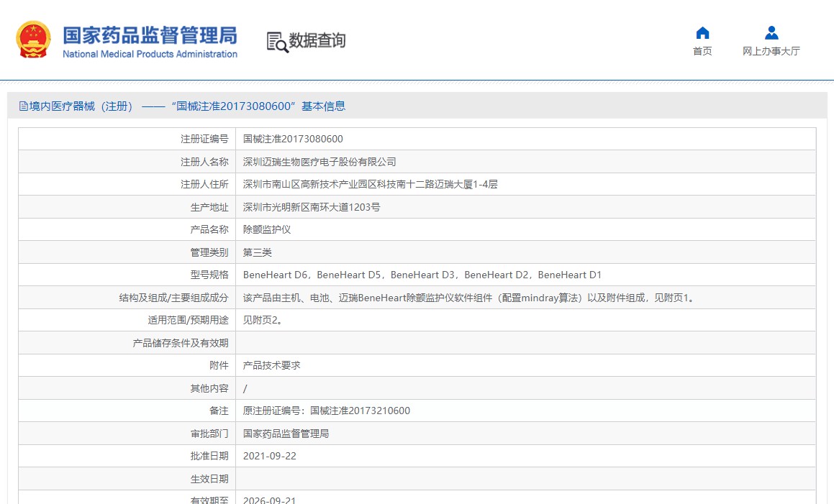Click the National Medical Products Administration text
The width and height of the screenshot is (834, 504).
[x=150, y=54]
